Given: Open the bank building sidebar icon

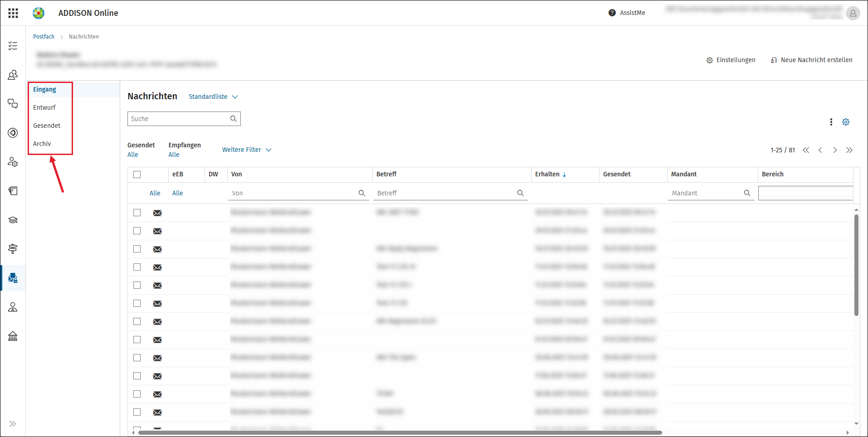Looking at the screenshot, I should pyautogui.click(x=13, y=336).
